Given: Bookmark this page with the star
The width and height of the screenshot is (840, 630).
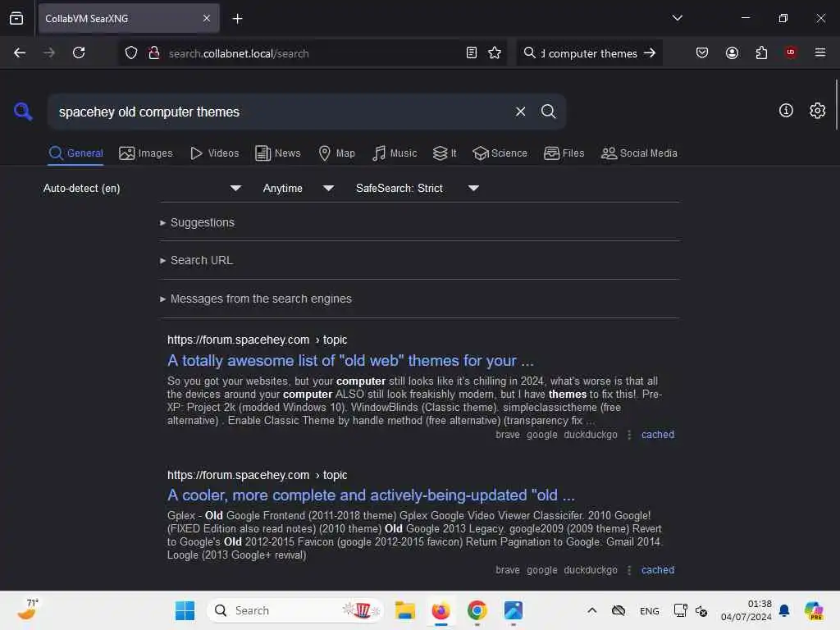Looking at the screenshot, I should point(495,52).
